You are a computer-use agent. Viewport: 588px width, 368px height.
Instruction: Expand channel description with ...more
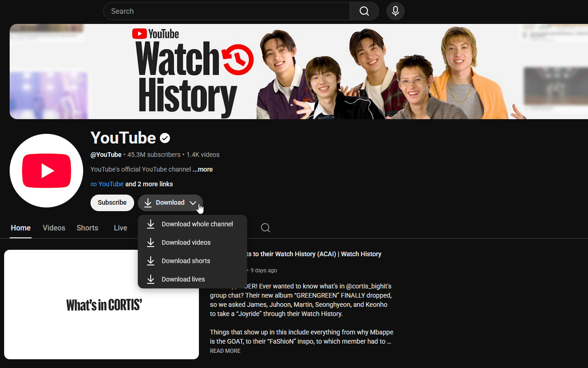tap(203, 169)
